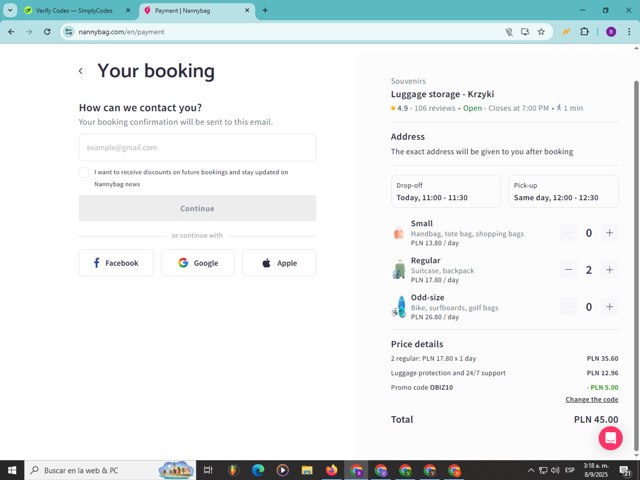
Task: Tick the receive discounts newsletter checkbox
Action: pos(84,172)
